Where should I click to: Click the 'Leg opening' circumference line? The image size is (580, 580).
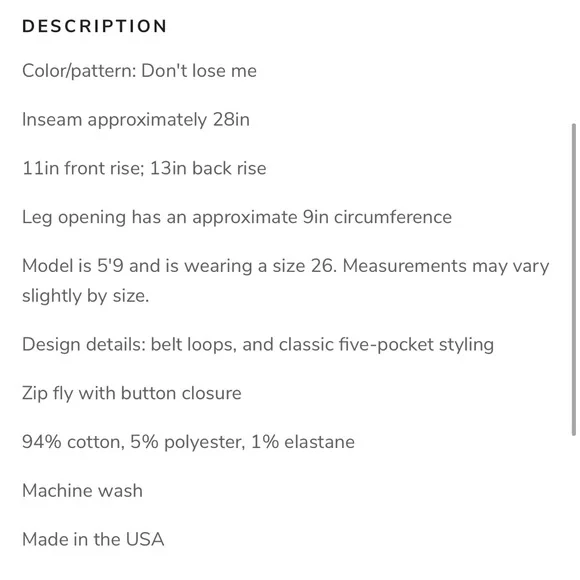pos(237,218)
